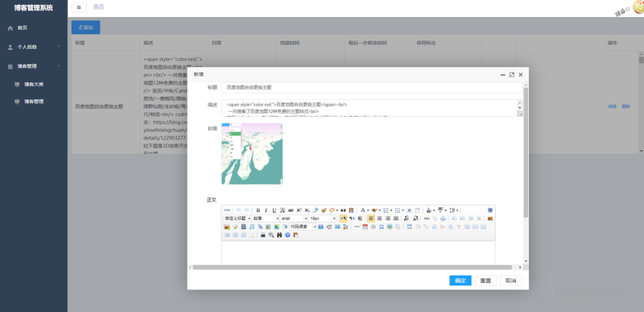Image resolution: width=644 pixels, height=312 pixels.
Task: Select the format painter brush
Action: coord(324,210)
